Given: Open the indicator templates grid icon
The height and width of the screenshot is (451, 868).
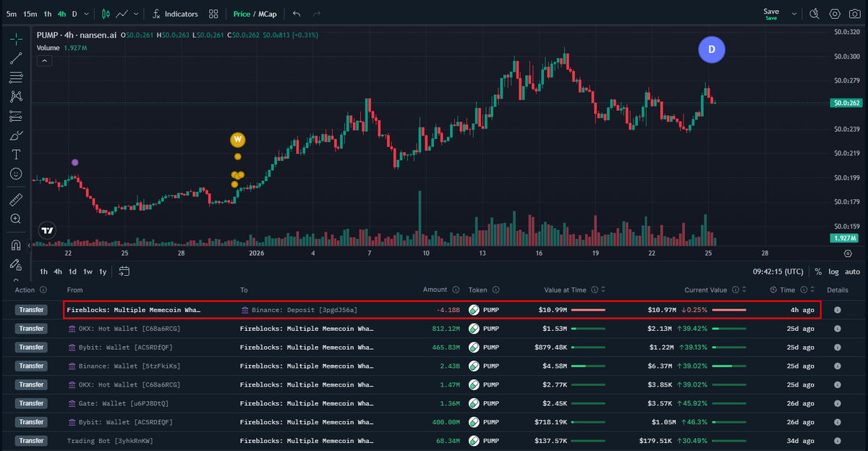Looking at the screenshot, I should (x=213, y=14).
